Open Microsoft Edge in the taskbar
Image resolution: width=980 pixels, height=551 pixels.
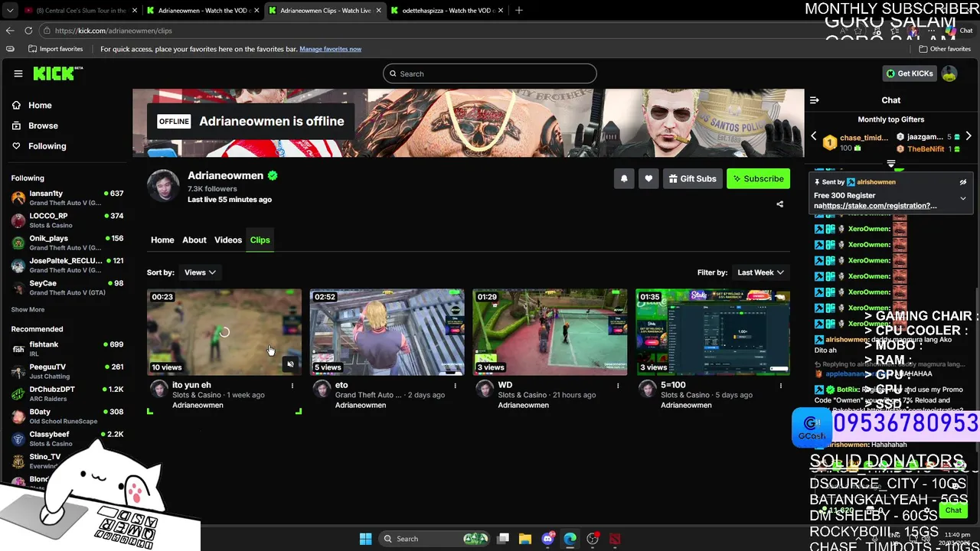pyautogui.click(x=570, y=539)
